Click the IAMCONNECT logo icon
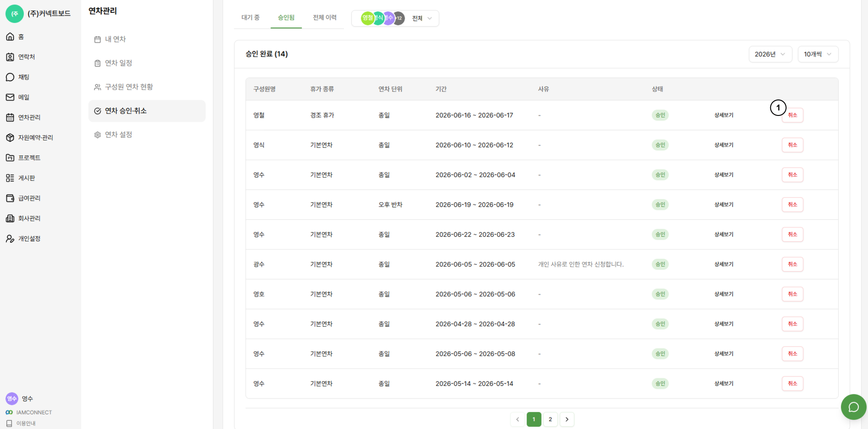The image size is (868, 429). click(x=9, y=412)
